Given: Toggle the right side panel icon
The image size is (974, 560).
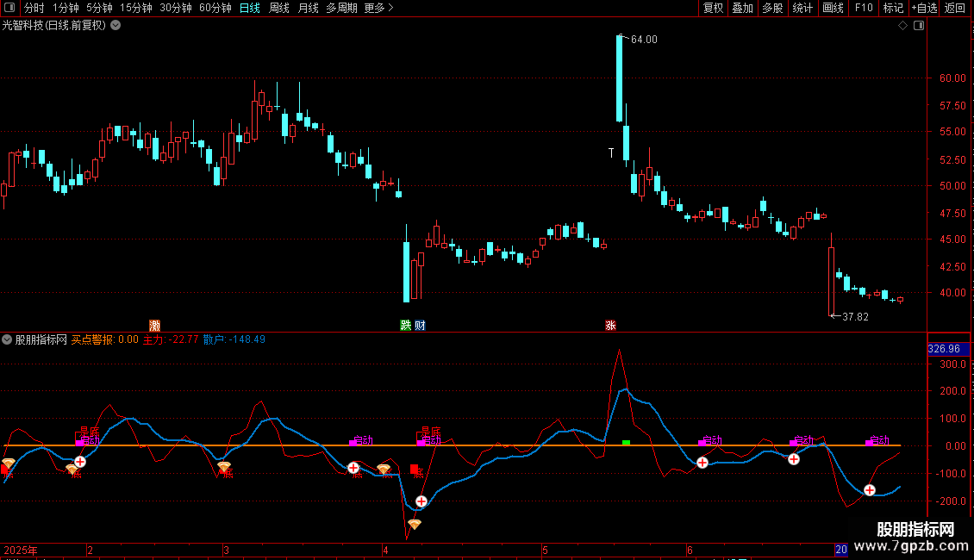Looking at the screenshot, I should coord(919,26).
